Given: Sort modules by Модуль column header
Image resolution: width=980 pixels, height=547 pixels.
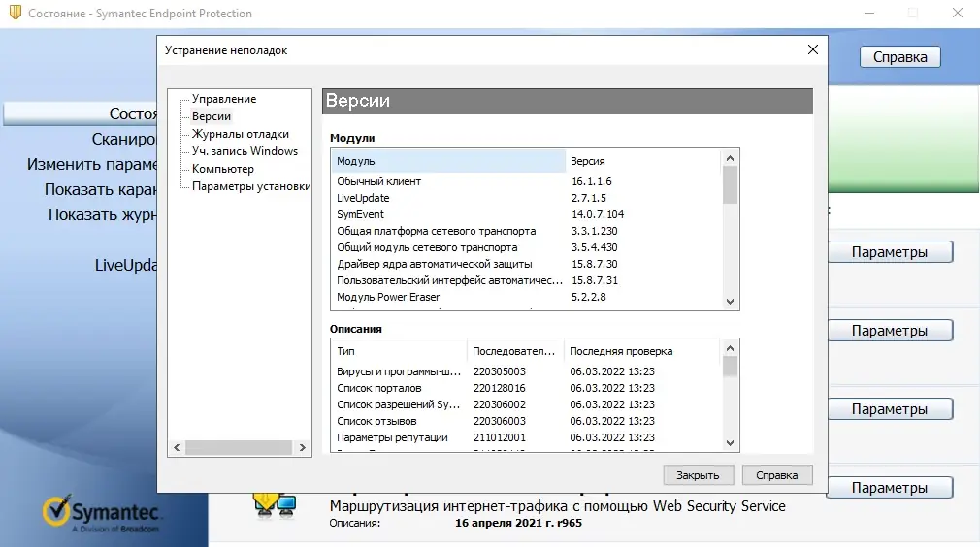Looking at the screenshot, I should click(x=448, y=161).
